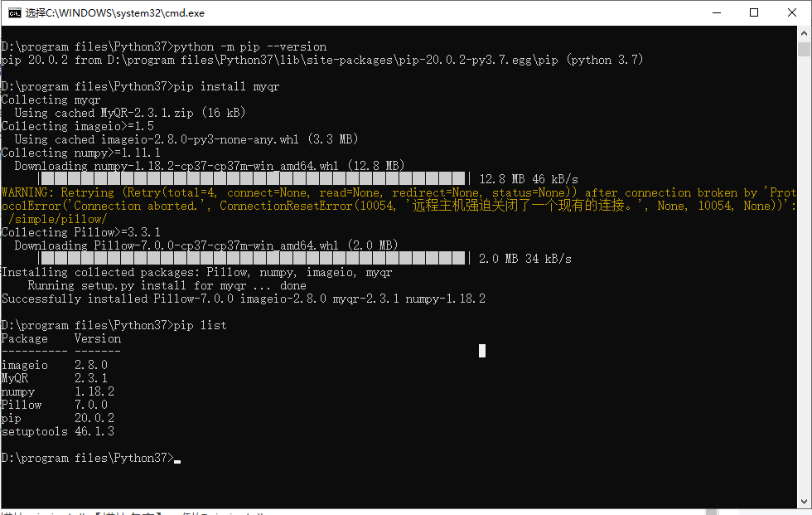
Task: Click the 'Successfully installed' line
Action: pos(244,299)
